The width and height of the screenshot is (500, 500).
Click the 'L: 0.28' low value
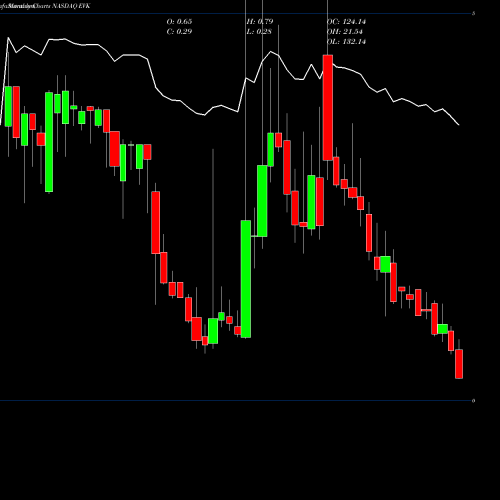[259, 31]
